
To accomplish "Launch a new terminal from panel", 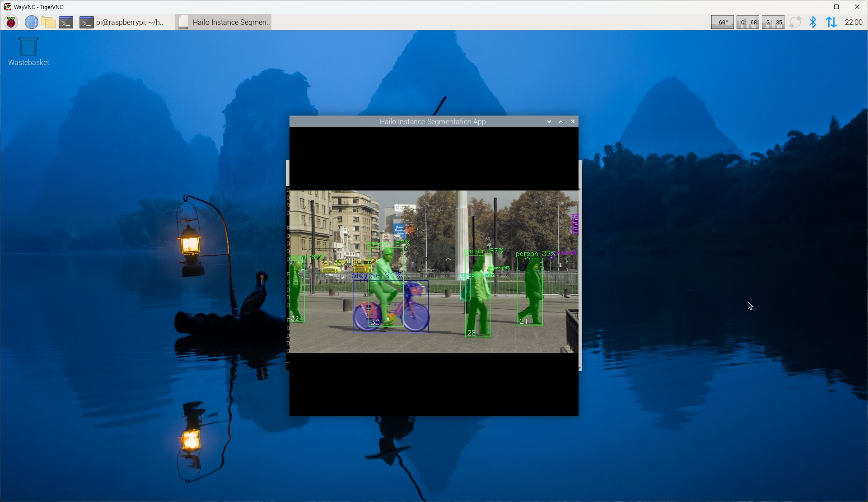I will [66, 22].
